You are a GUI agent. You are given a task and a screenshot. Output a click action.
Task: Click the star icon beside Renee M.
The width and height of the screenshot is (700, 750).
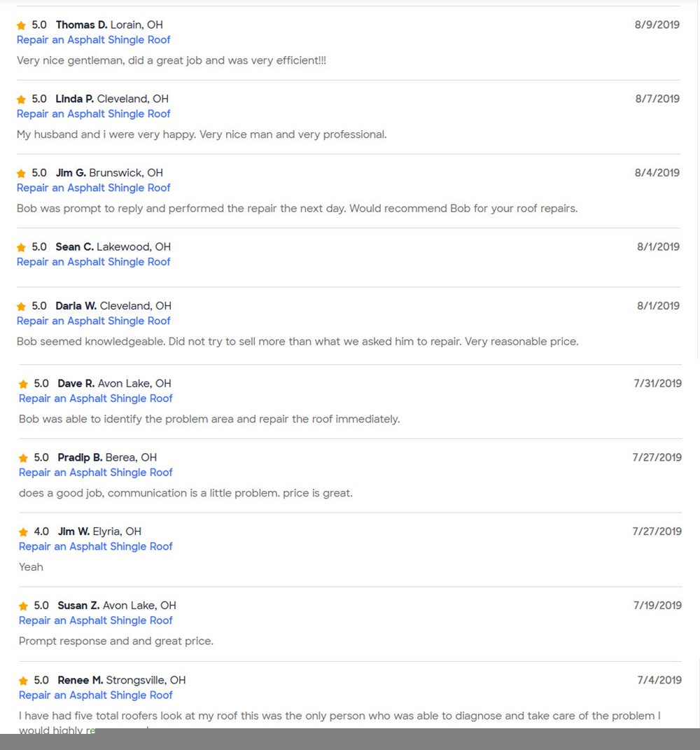23,681
